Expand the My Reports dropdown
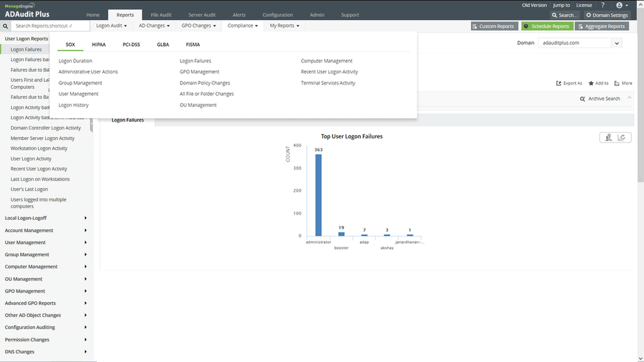 [x=284, y=26]
